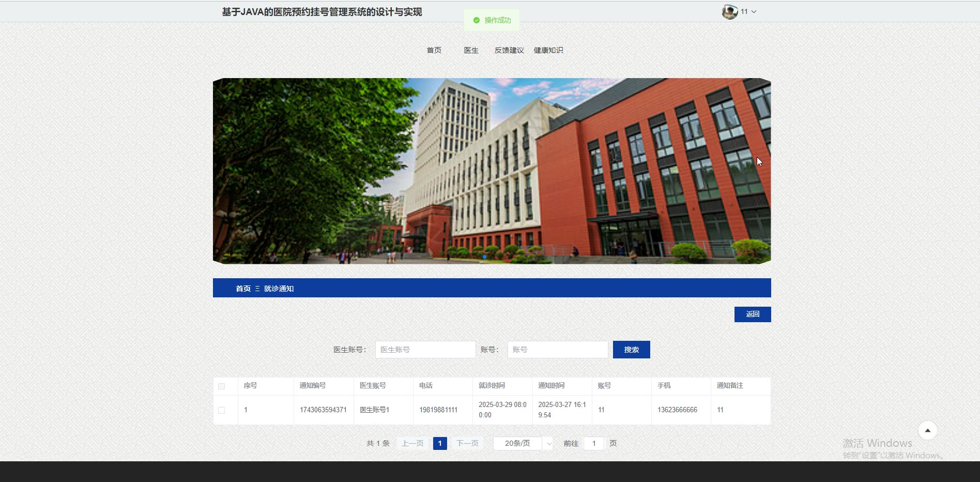Select page 1 in pagination

pyautogui.click(x=440, y=443)
